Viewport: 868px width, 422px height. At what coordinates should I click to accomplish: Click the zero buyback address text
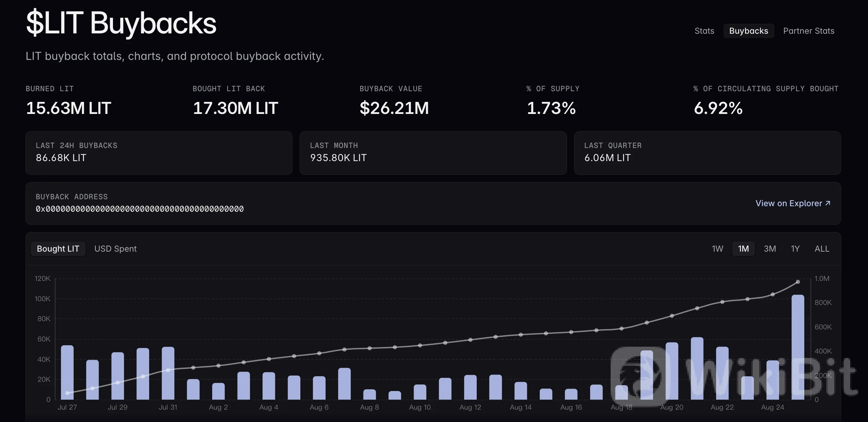click(x=140, y=209)
